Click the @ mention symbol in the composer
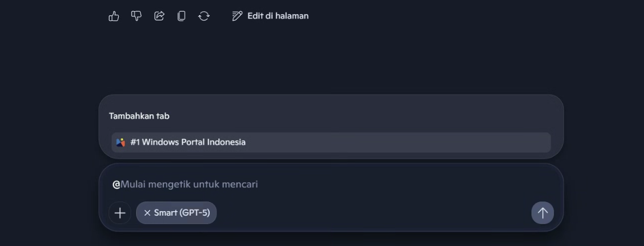The width and height of the screenshot is (644, 246). point(116,185)
